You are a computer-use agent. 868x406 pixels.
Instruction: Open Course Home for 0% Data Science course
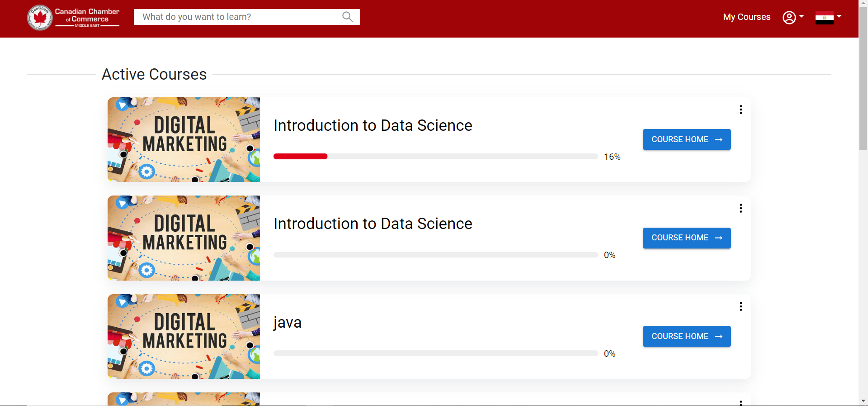click(x=686, y=238)
